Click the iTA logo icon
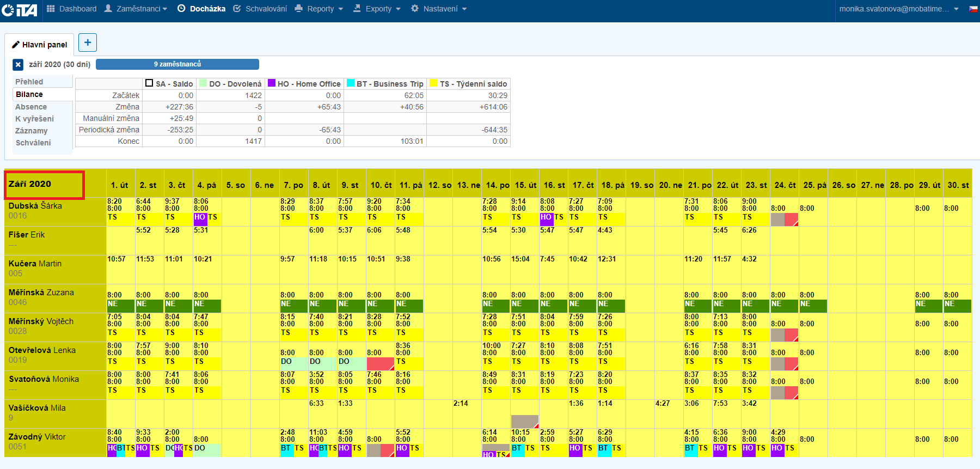 point(19,10)
